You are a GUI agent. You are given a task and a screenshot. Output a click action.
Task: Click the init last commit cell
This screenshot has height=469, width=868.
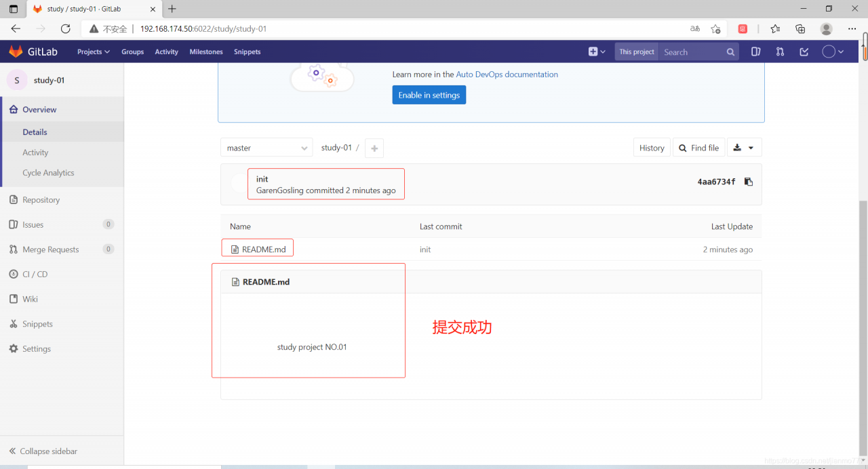[425, 249]
